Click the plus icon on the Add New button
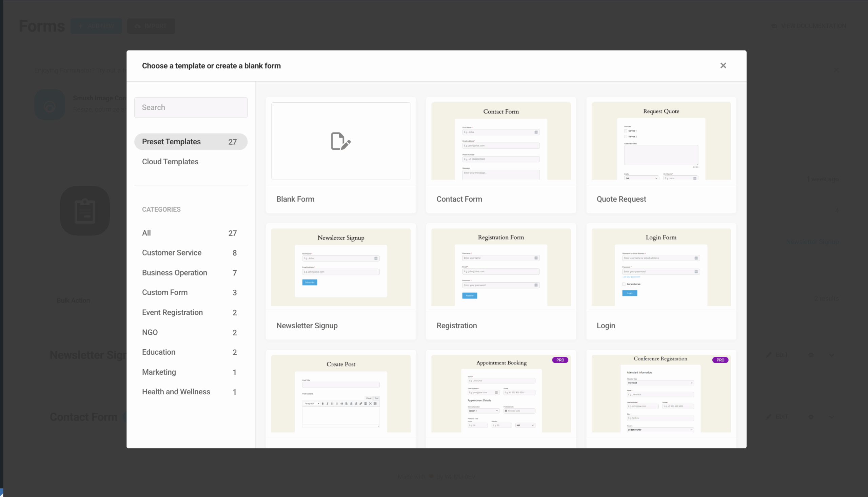Viewport: 868px width, 497px height. click(x=81, y=26)
